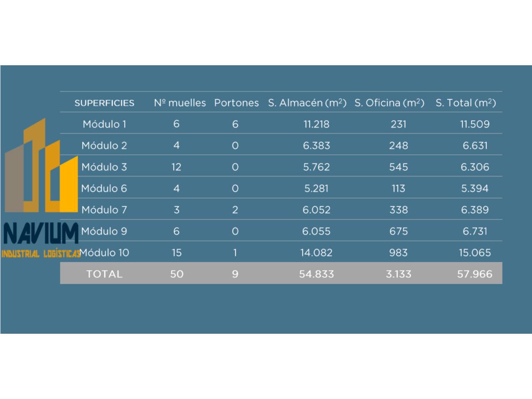Click the Módulo 2 row label

tap(104, 145)
